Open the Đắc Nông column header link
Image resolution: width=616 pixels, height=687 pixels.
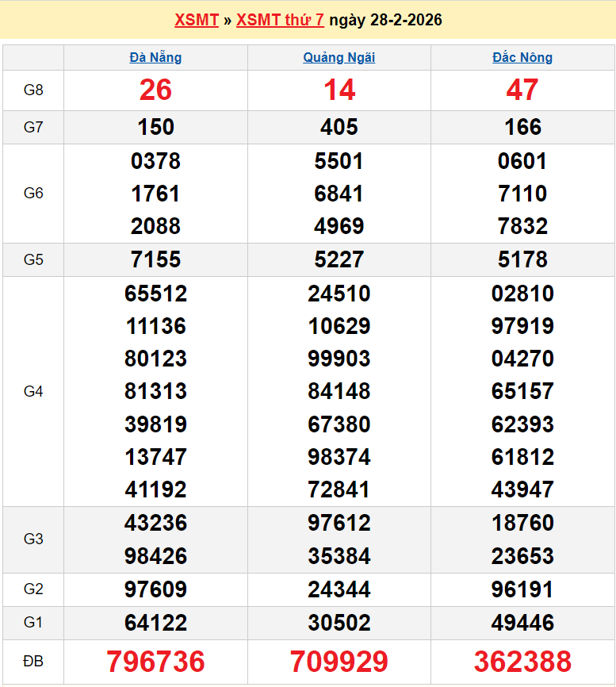[522, 57]
